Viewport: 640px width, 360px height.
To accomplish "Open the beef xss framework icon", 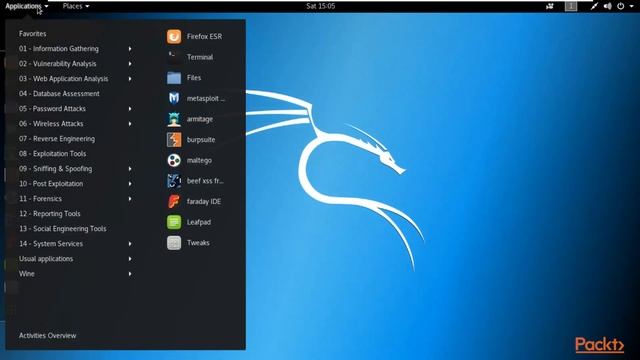I will click(174, 181).
